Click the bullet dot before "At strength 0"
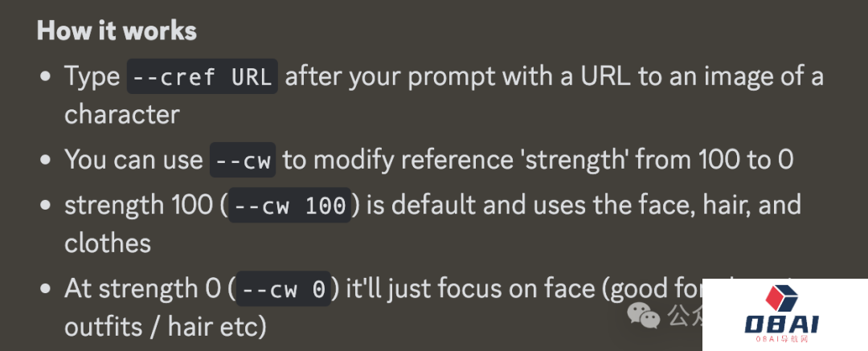Screen dimensions: 868x351 tap(47, 289)
